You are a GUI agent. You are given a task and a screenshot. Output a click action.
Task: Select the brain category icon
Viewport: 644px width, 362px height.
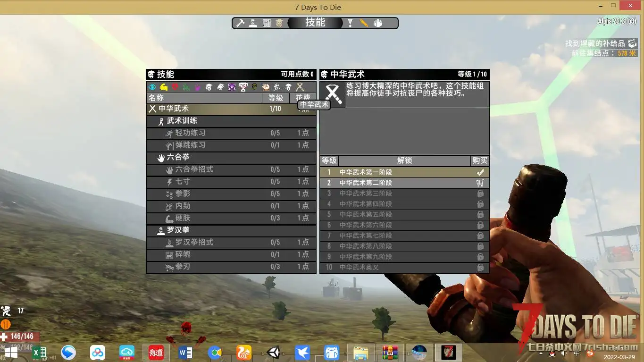[x=266, y=87]
